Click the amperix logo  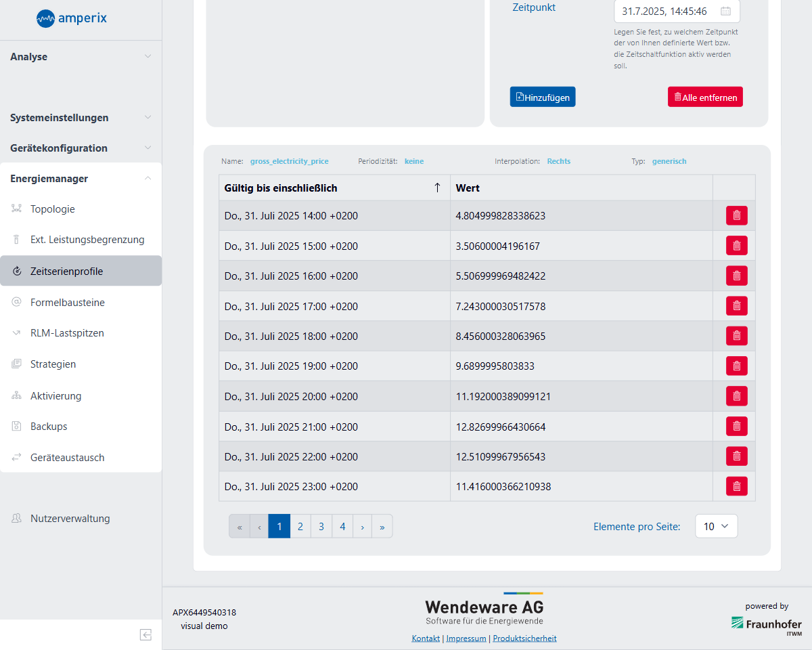tap(72, 19)
